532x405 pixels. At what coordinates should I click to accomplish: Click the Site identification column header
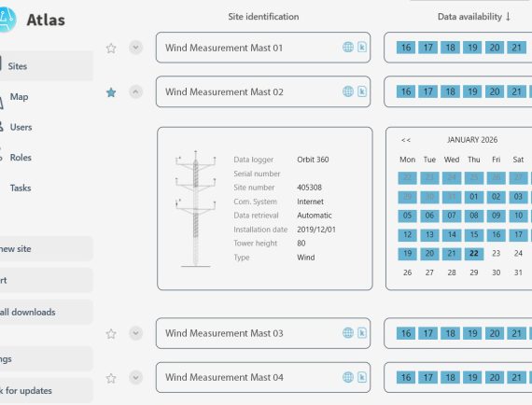click(263, 17)
